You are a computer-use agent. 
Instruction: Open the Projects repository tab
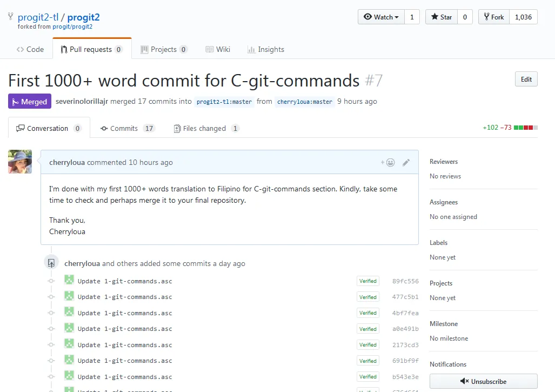coord(164,49)
